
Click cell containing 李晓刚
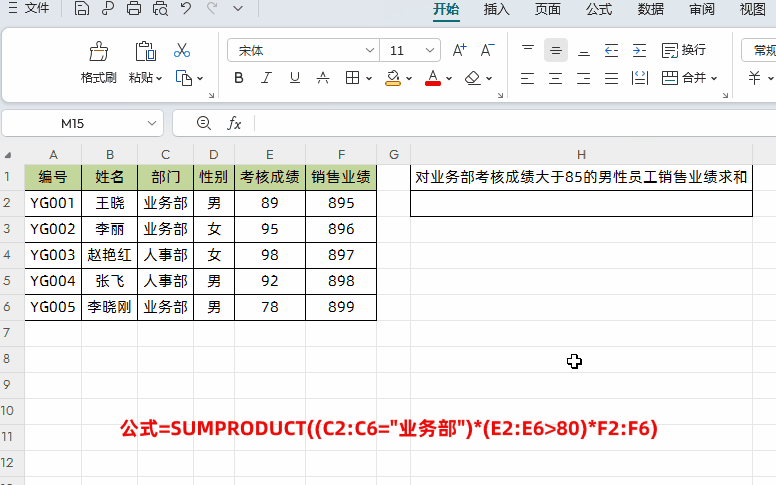tap(109, 307)
